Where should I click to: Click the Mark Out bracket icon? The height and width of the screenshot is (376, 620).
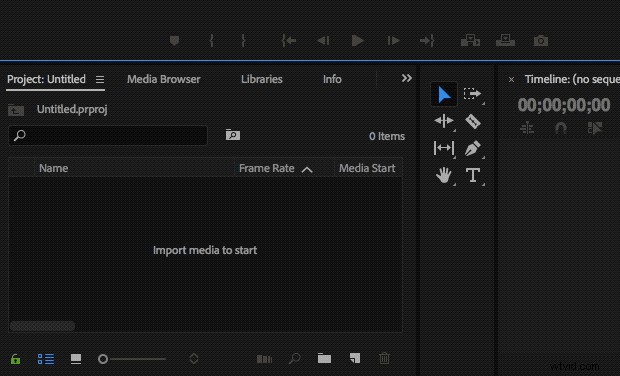[x=243, y=40]
